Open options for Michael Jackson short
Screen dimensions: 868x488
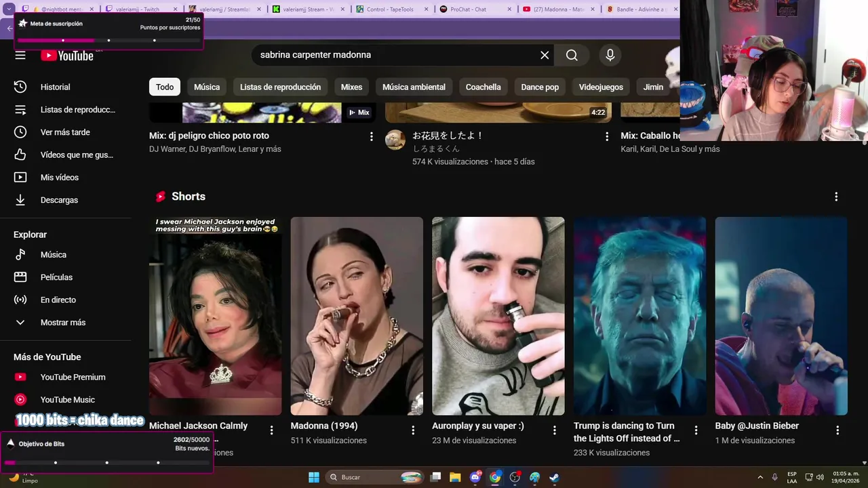tap(271, 430)
